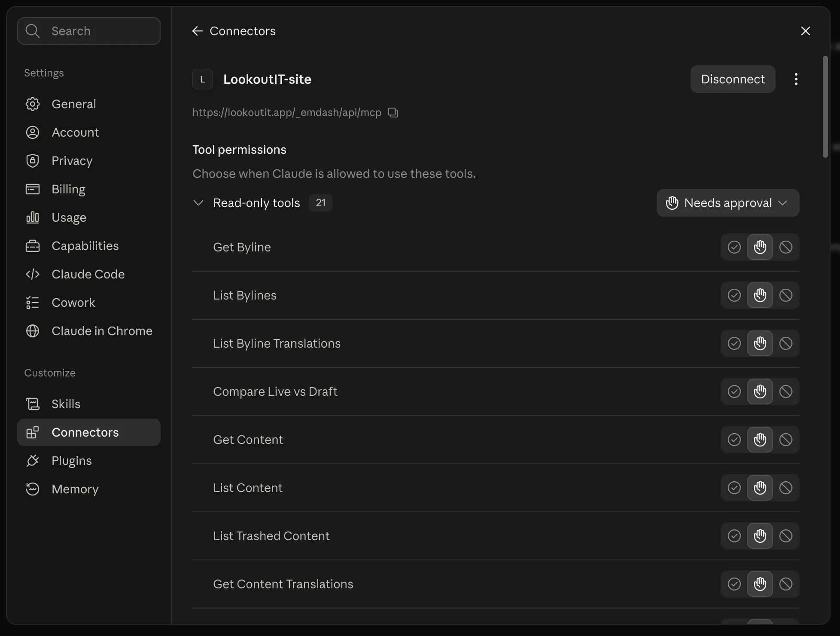Block Get Content Translations tool
This screenshot has width=840, height=636.
(x=786, y=584)
